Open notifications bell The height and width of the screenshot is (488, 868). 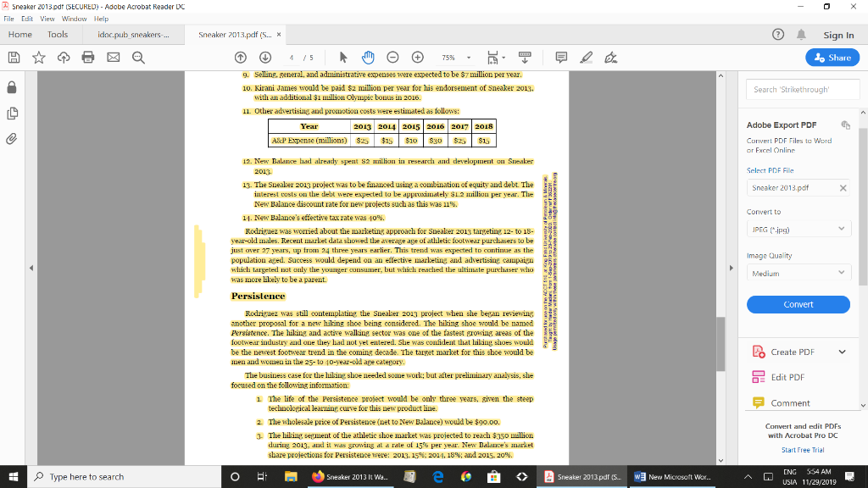(801, 34)
